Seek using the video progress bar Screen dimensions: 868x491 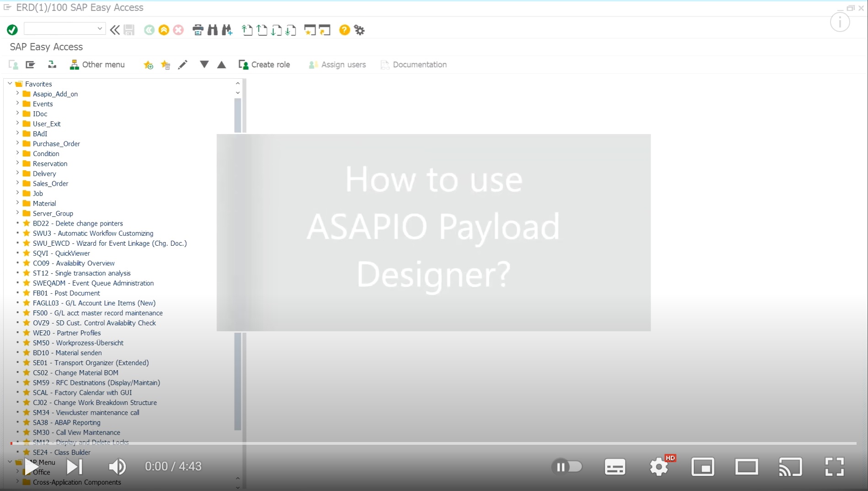pyautogui.click(x=434, y=443)
